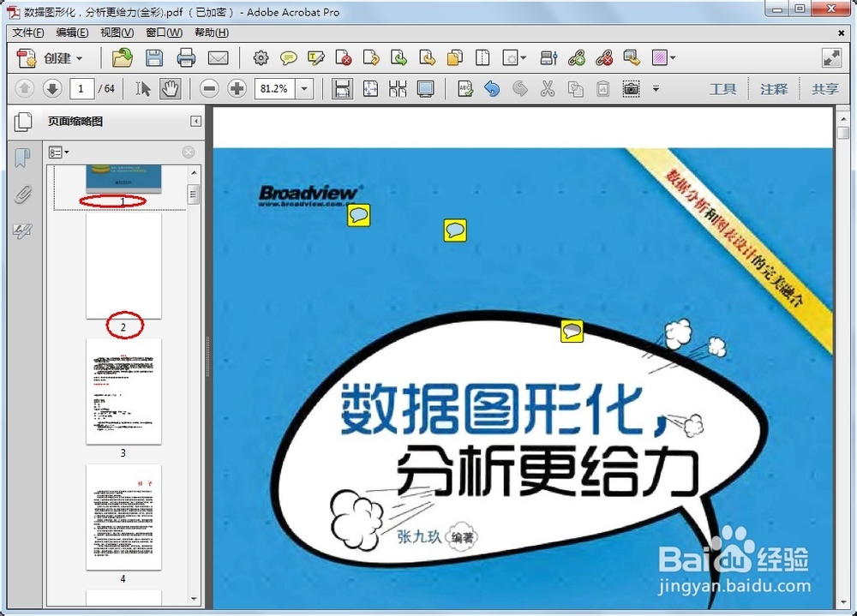The image size is (857, 616).
Task: Click the page number input field
Action: click(82, 88)
